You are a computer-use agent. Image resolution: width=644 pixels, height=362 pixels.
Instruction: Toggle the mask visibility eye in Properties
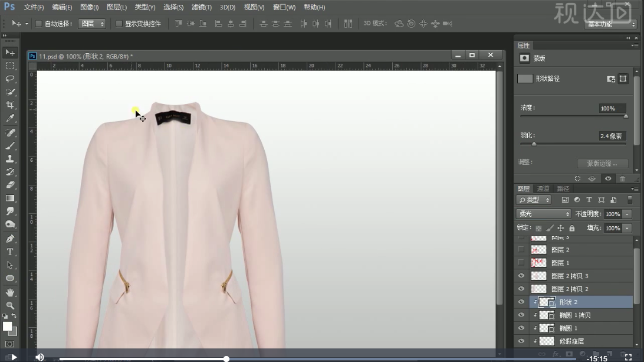tap(608, 178)
